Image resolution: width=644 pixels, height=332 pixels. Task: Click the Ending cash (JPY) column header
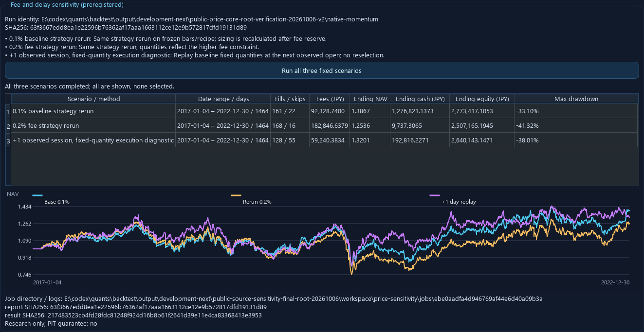coord(420,99)
